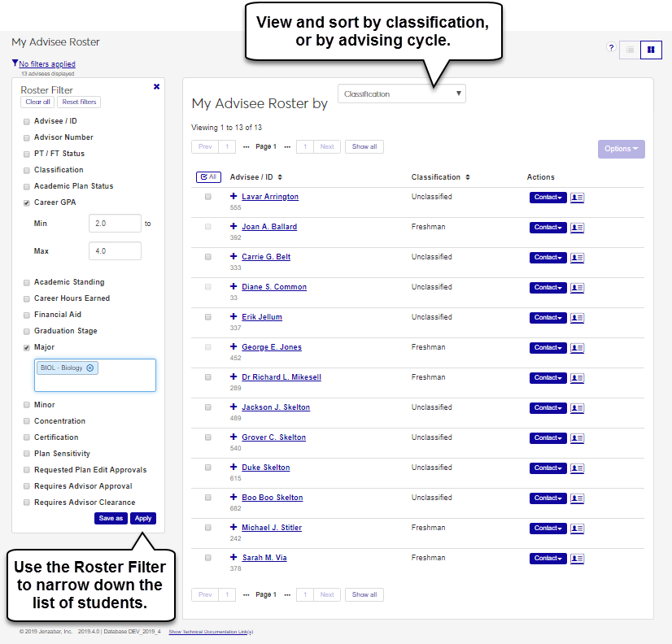
Task: Click the Apply filter button
Action: (x=143, y=518)
